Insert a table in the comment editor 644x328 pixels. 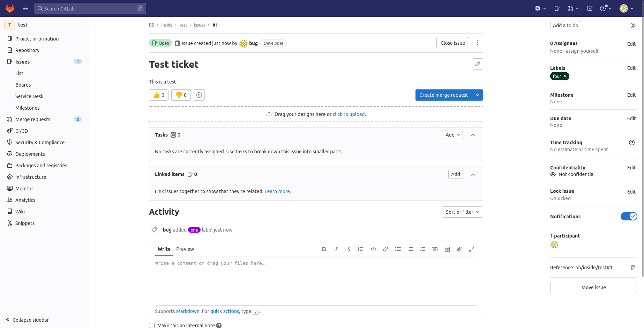[447, 249]
